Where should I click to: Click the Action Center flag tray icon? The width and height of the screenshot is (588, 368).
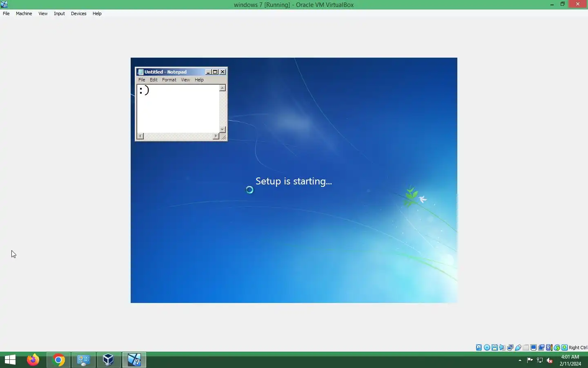530,360
